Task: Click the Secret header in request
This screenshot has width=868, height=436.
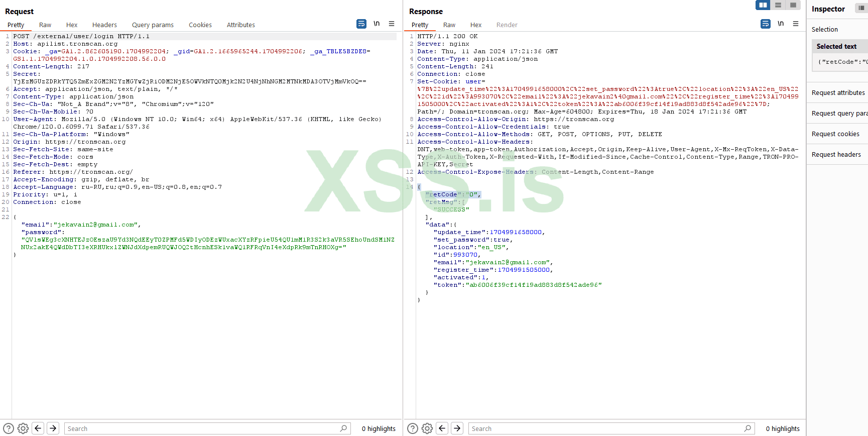Action: pyautogui.click(x=26, y=74)
